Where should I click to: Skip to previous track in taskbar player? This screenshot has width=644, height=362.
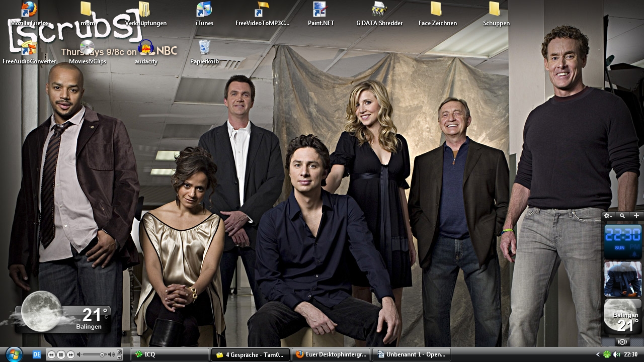point(51,354)
